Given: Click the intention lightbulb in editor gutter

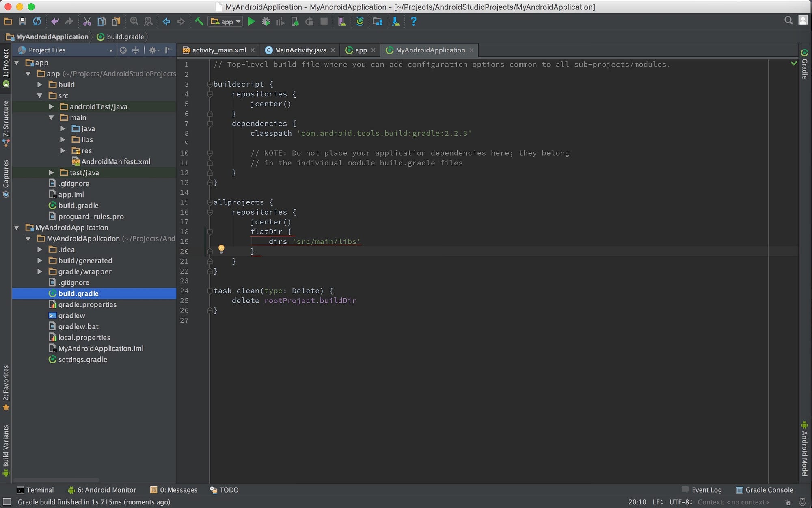Looking at the screenshot, I should 221,249.
